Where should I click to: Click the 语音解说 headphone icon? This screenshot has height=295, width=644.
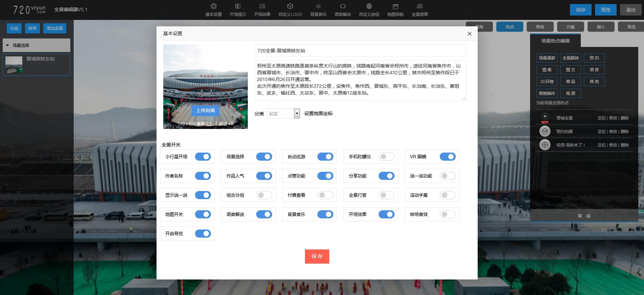pos(342,6)
